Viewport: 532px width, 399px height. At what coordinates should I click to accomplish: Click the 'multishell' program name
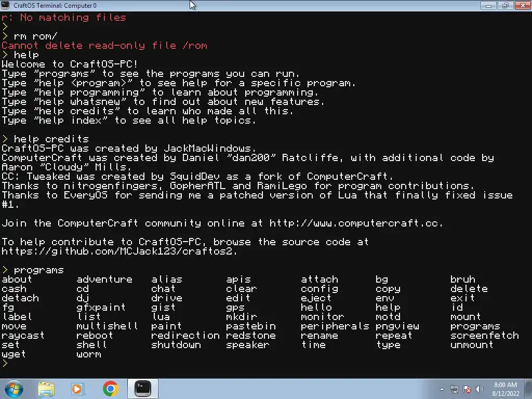(x=107, y=326)
